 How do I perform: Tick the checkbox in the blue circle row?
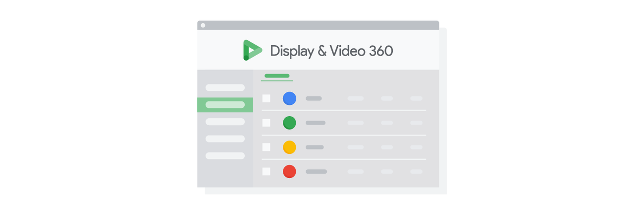267,98
